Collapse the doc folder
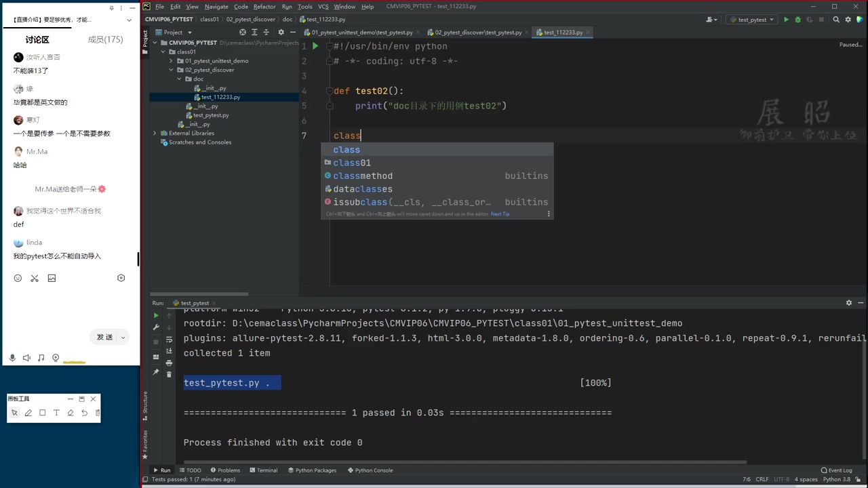Image resolution: width=868 pixels, height=488 pixels. click(x=179, y=79)
